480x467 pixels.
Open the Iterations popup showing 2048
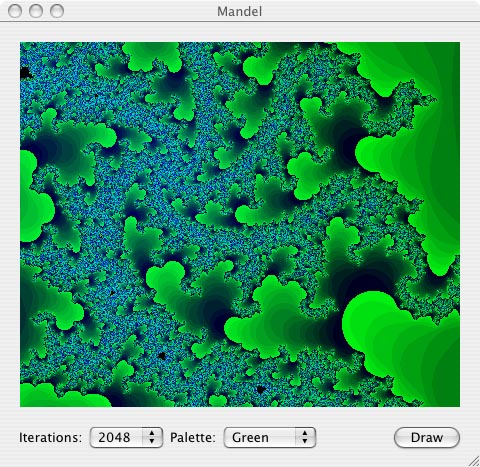point(126,437)
